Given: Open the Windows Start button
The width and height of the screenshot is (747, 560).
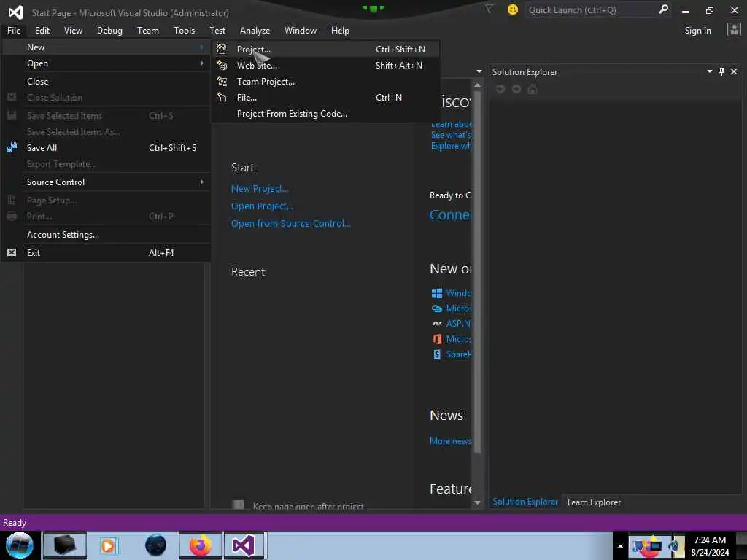Looking at the screenshot, I should click(x=20, y=545).
